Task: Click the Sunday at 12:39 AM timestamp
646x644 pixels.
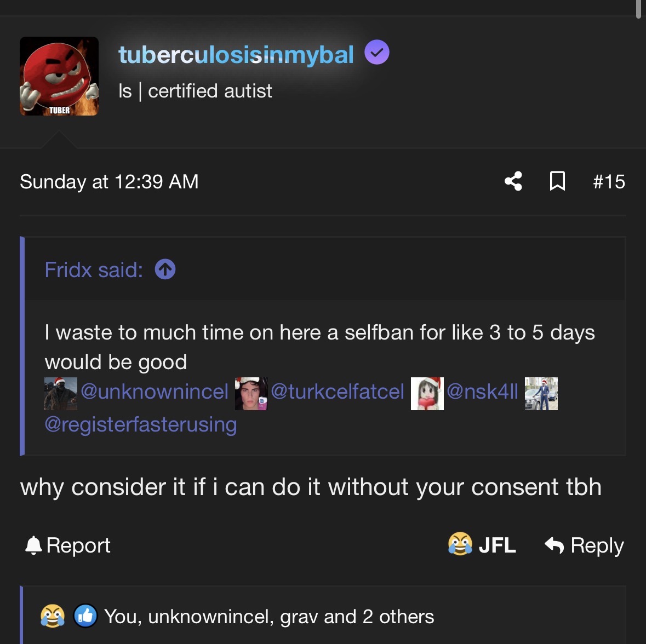Action: pyautogui.click(x=109, y=181)
